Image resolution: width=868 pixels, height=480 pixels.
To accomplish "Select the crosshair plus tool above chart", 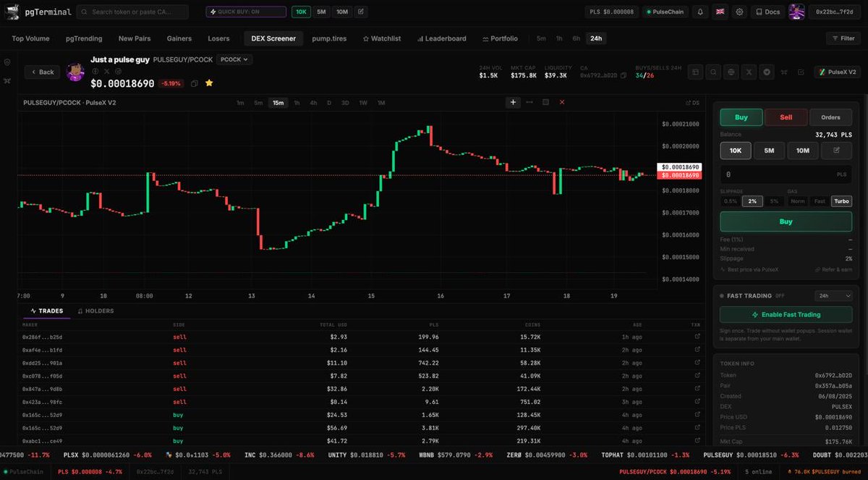I will [x=514, y=102].
